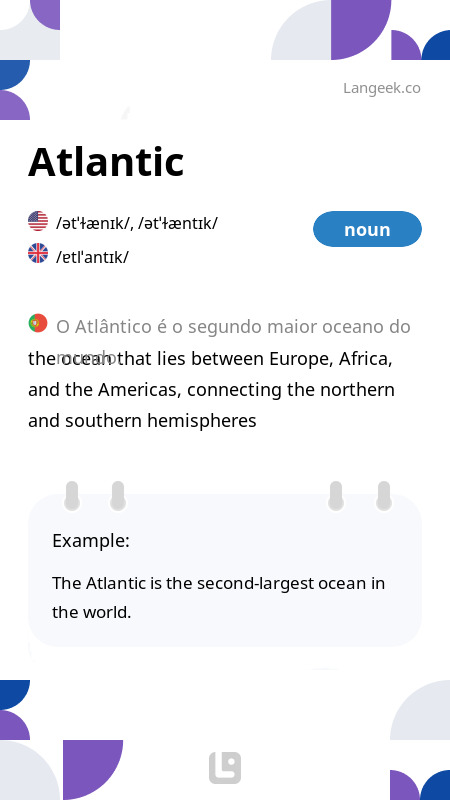Select the Atlantic headword title
This screenshot has height=800, width=450.
pos(106,162)
